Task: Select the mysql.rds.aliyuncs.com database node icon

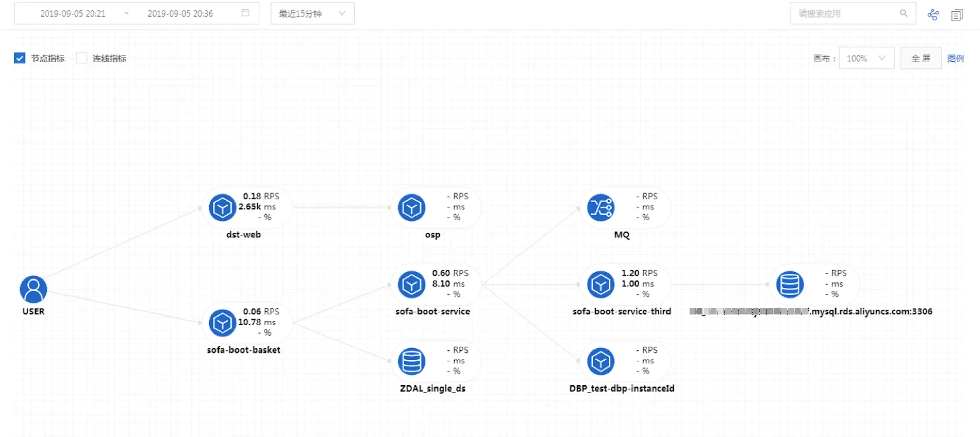Action: click(x=790, y=284)
